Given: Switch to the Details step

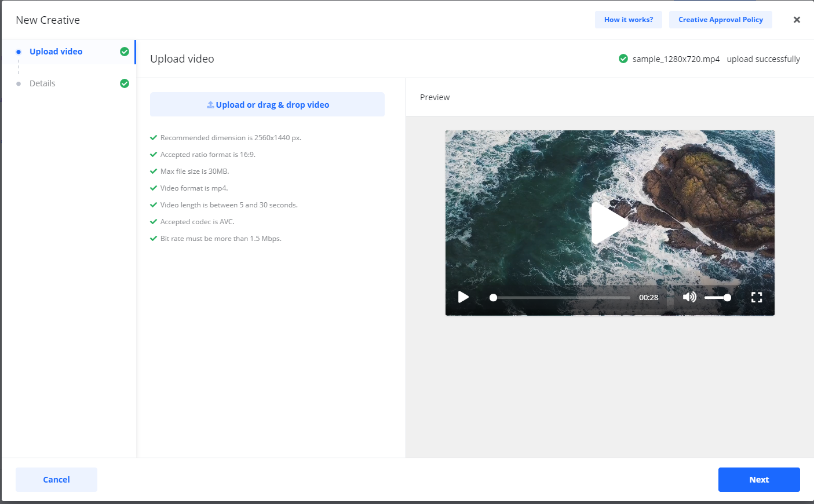Looking at the screenshot, I should (42, 83).
